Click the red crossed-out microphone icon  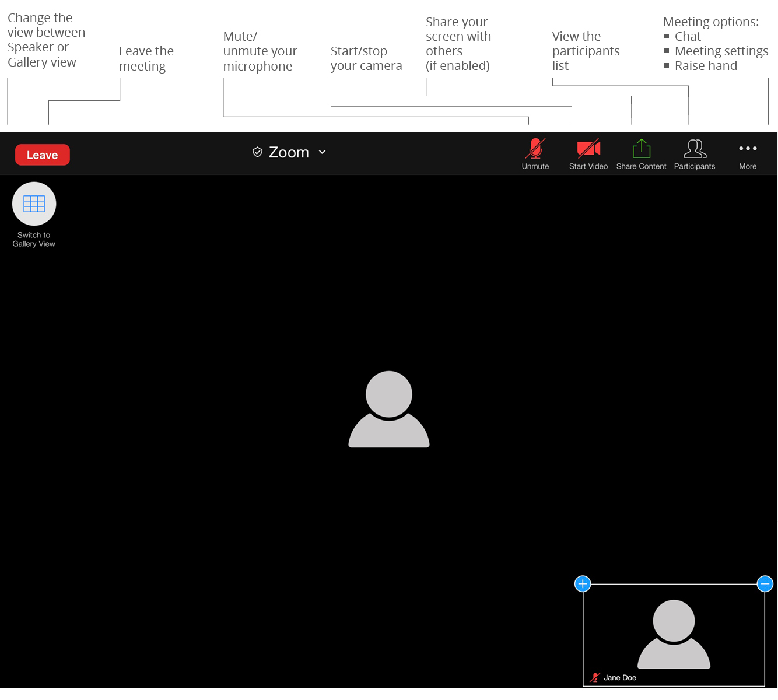coord(535,149)
